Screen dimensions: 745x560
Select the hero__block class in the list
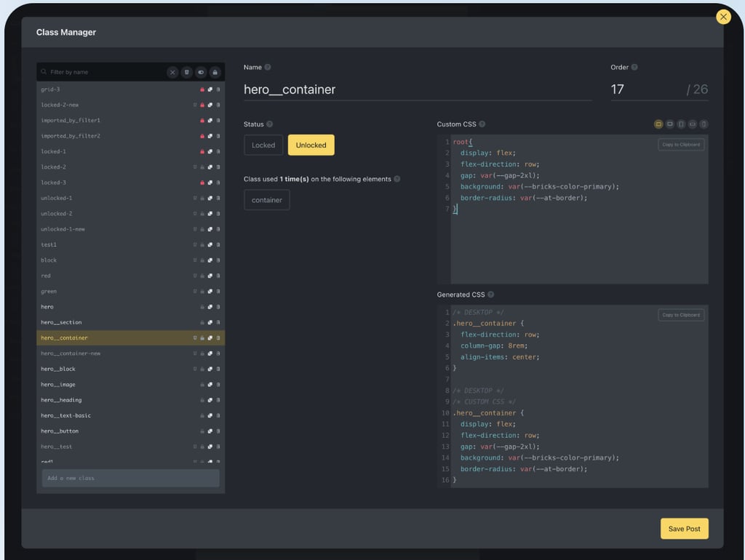point(131,369)
